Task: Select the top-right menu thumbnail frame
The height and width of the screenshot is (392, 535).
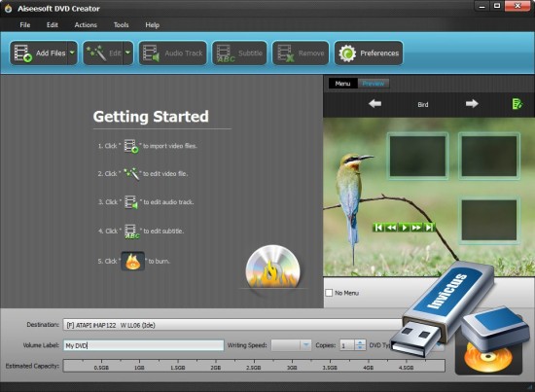Action: [489, 156]
